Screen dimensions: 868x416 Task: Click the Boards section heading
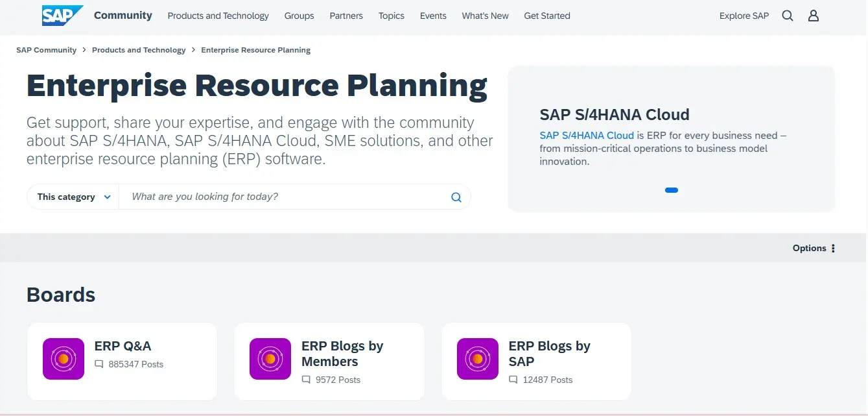pos(61,295)
